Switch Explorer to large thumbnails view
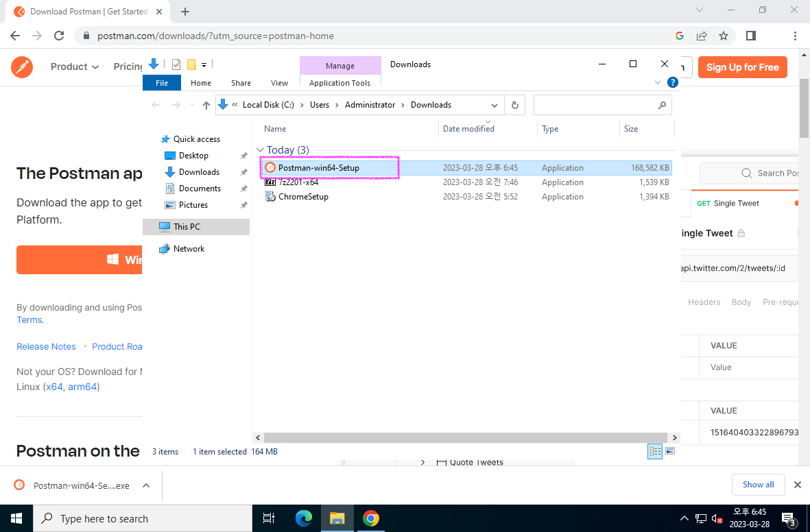810x532 pixels. pyautogui.click(x=670, y=451)
